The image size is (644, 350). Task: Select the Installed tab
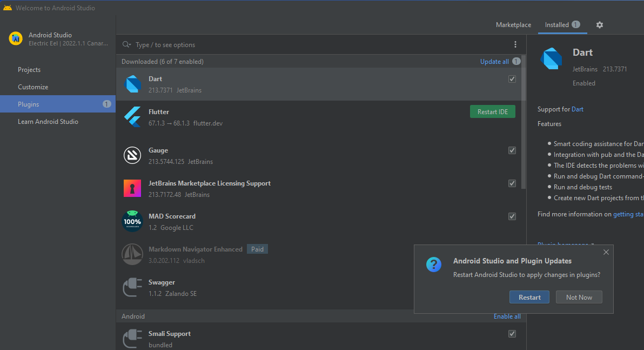556,25
